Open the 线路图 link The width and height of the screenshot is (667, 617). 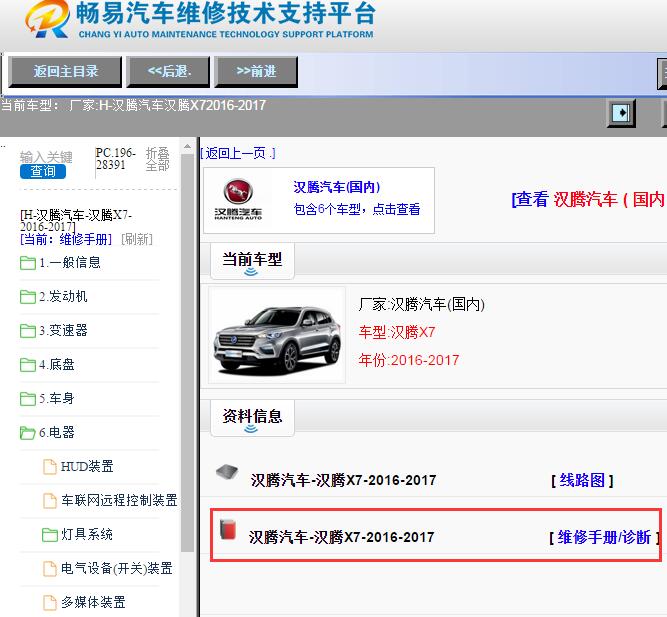point(582,480)
